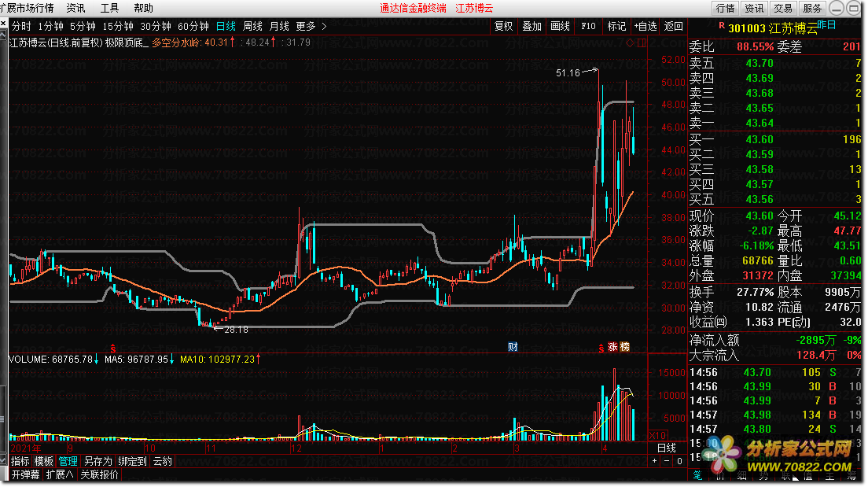The image size is (868, 487).
Task: Click the more periods chevron arrow
Action: point(324,26)
